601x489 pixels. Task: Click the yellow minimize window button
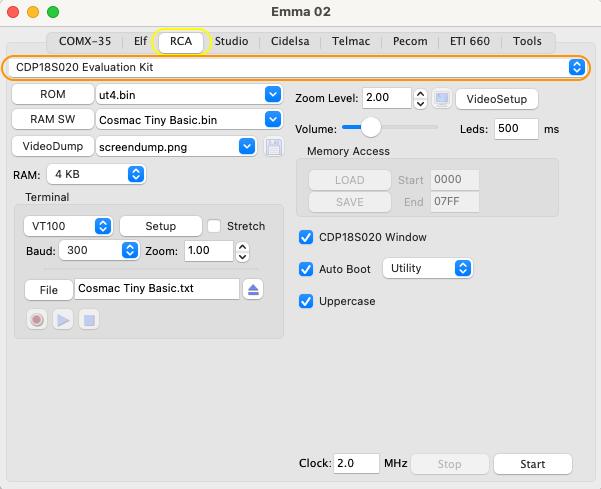pos(33,12)
